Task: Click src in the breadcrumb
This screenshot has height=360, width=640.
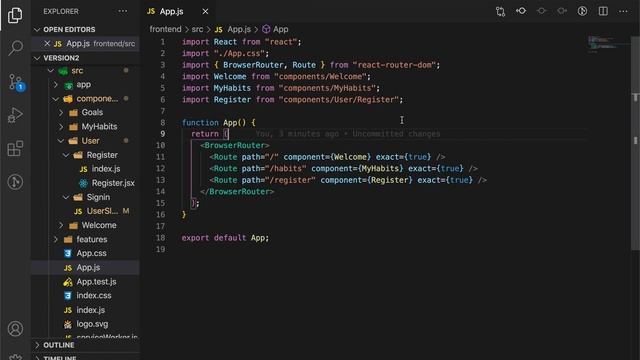Action: click(x=197, y=29)
